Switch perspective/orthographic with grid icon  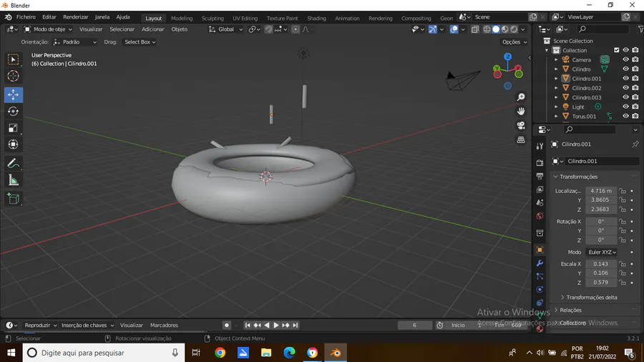click(521, 140)
